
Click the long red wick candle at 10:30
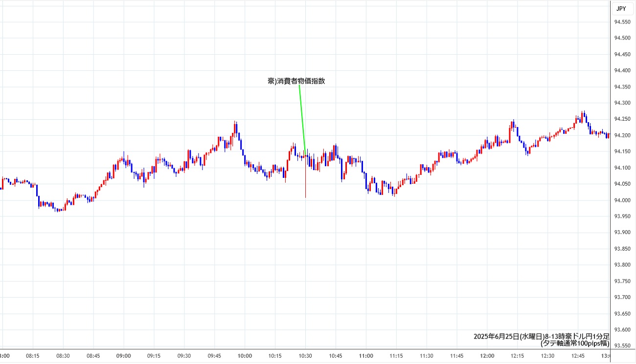(306, 176)
